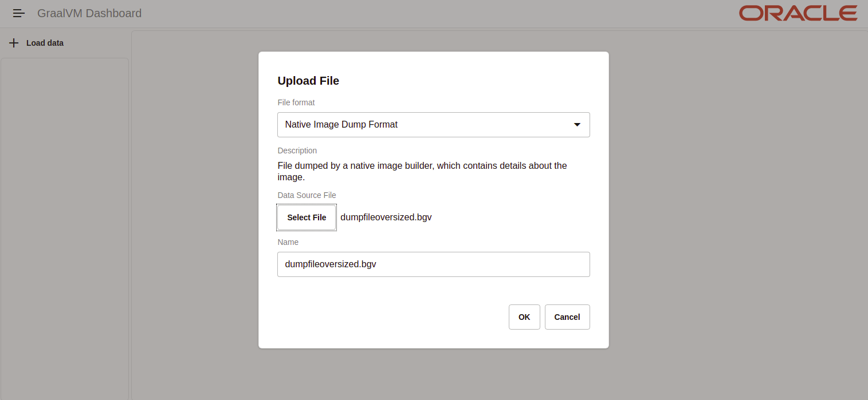
Task: Click the File format dropdown arrow
Action: tap(577, 125)
